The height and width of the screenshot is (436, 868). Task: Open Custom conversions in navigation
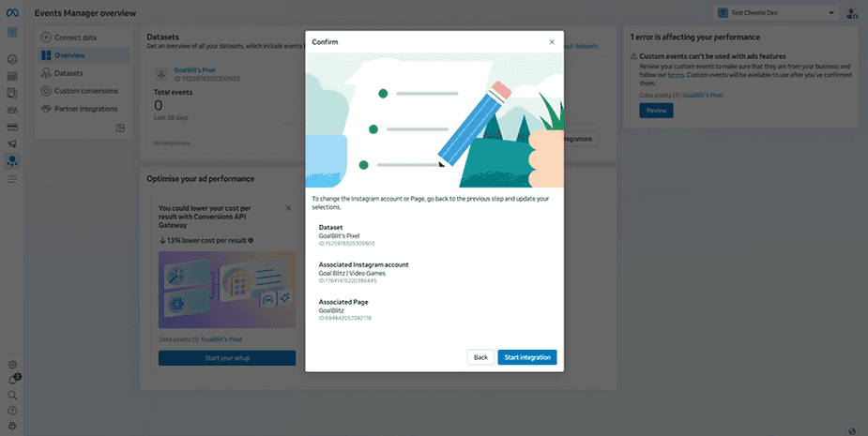click(84, 91)
